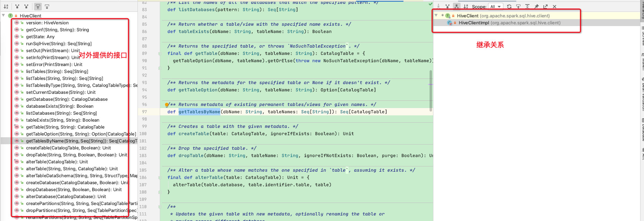
Task: Fold the doc comment starting at line 110
Action: tap(160, 207)
